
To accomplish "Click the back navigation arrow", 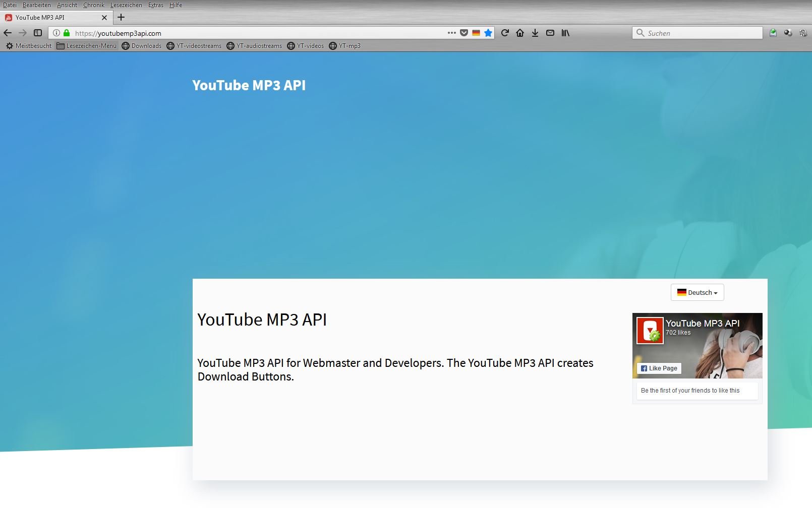I will point(8,33).
